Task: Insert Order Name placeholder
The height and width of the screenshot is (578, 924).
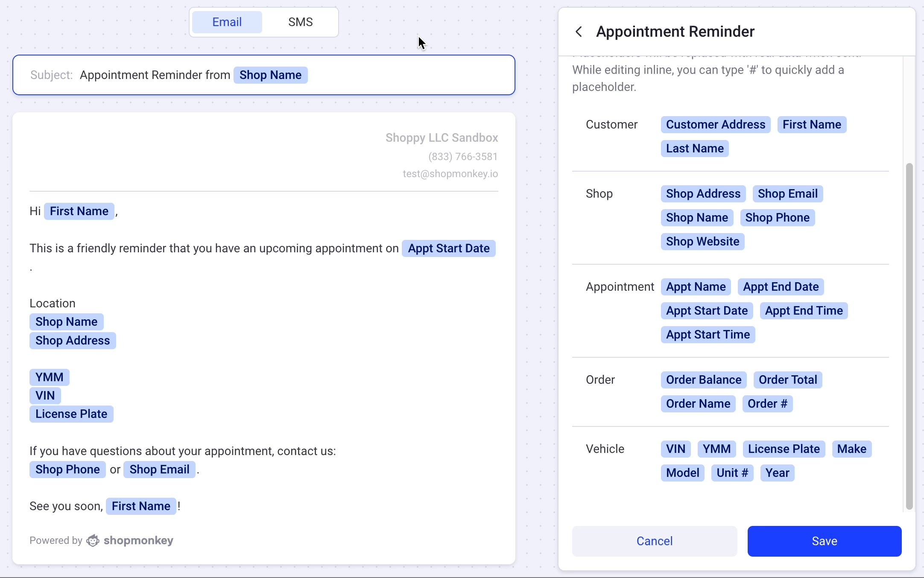Action: [x=698, y=404]
